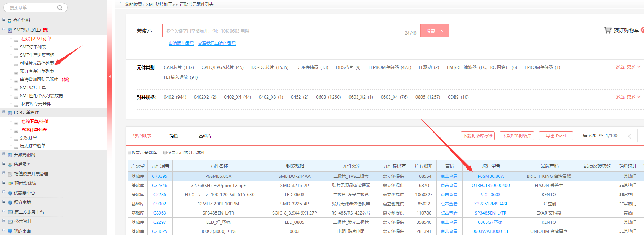Click the 我的桌面 icon in sidebar
This screenshot has height=235, width=644.
pos(10,231)
